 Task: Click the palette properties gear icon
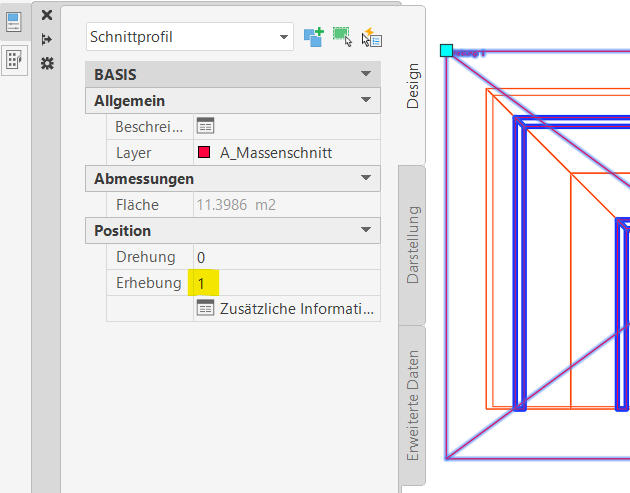click(x=47, y=63)
